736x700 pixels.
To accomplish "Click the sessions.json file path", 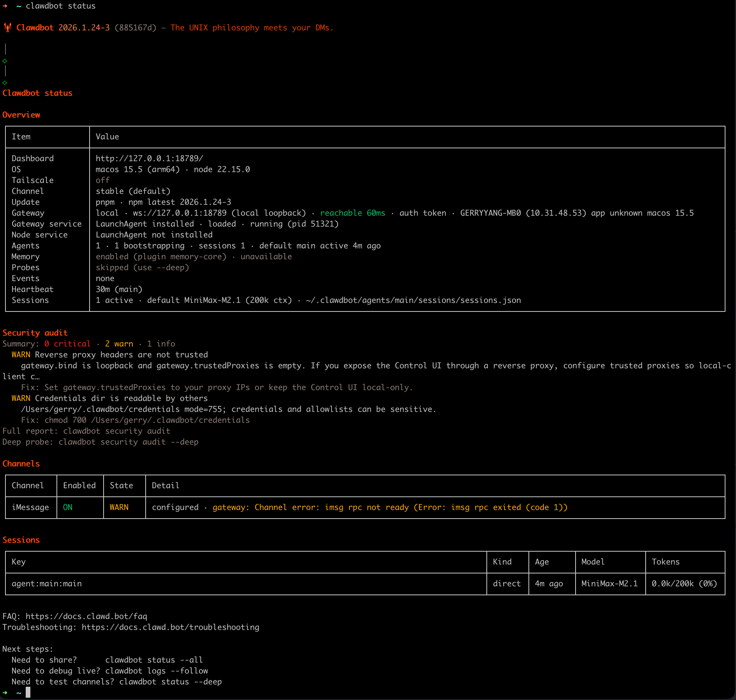I will pyautogui.click(x=413, y=300).
